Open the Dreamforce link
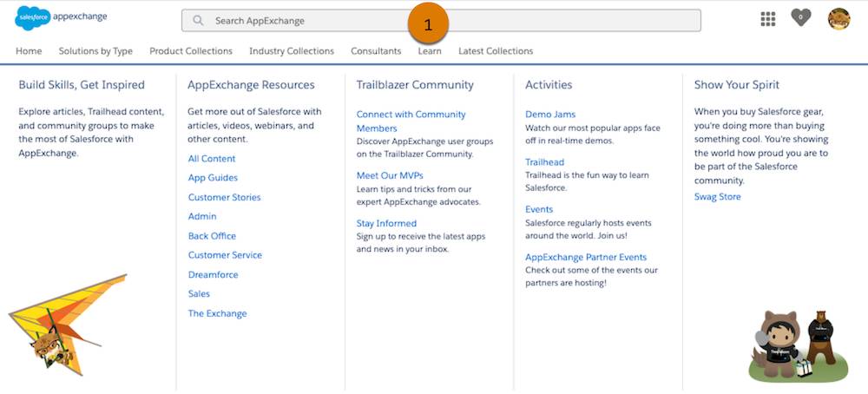Viewport: 868px width, 394px height. tap(214, 274)
